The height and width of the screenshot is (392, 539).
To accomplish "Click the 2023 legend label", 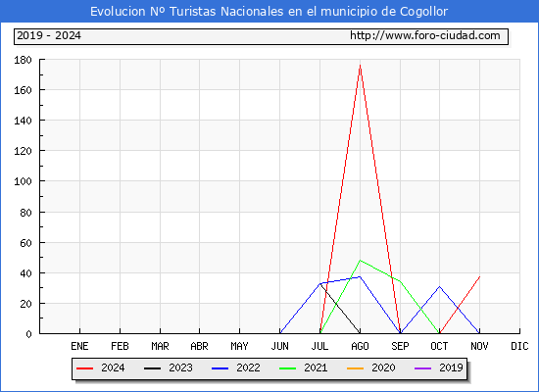I will pos(180,367).
